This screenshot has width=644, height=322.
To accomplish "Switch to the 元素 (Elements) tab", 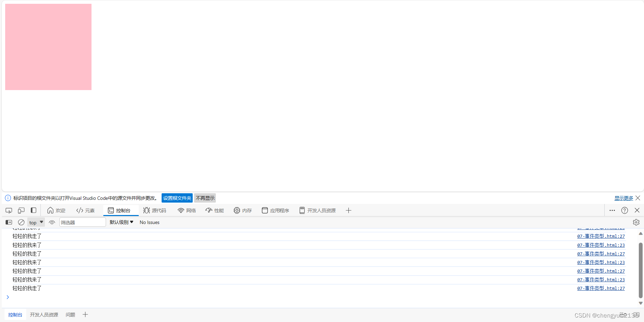I will click(85, 210).
